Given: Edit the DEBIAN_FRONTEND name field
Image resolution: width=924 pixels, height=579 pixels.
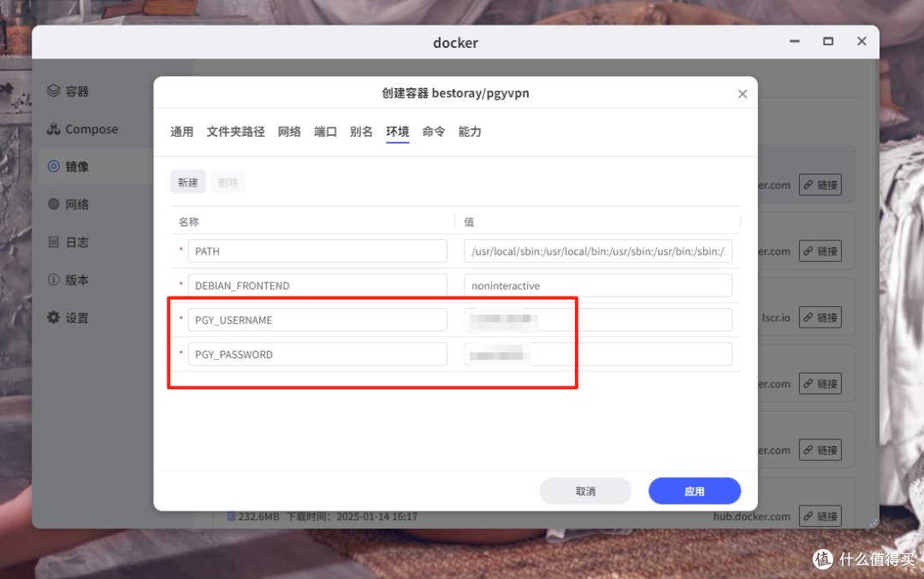Looking at the screenshot, I should click(x=317, y=286).
